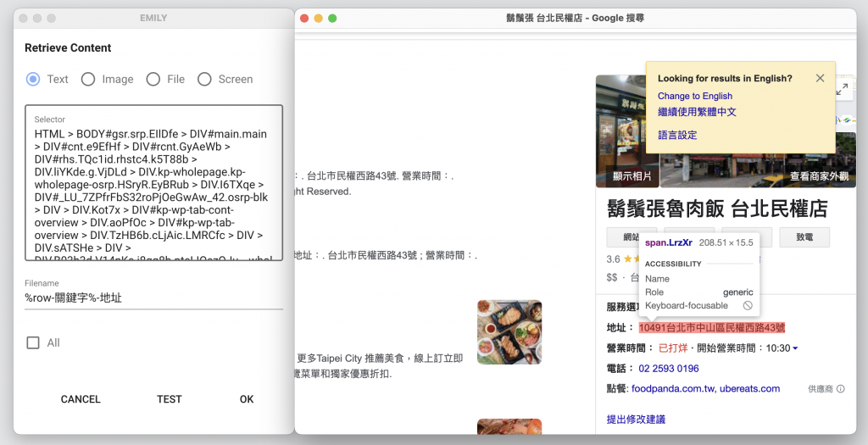Choose 繼續使用繁體中文 link

point(697,112)
